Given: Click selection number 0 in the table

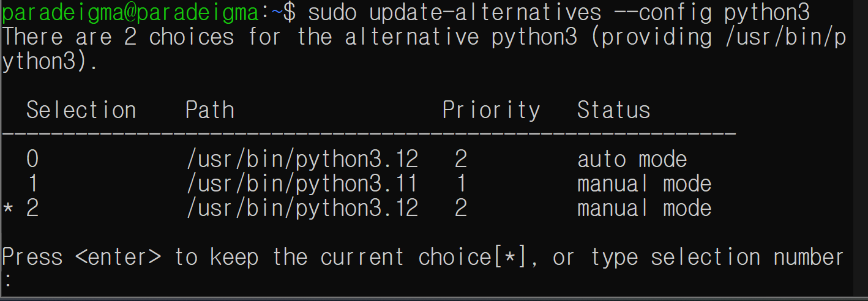Looking at the screenshot, I should click(x=32, y=160).
